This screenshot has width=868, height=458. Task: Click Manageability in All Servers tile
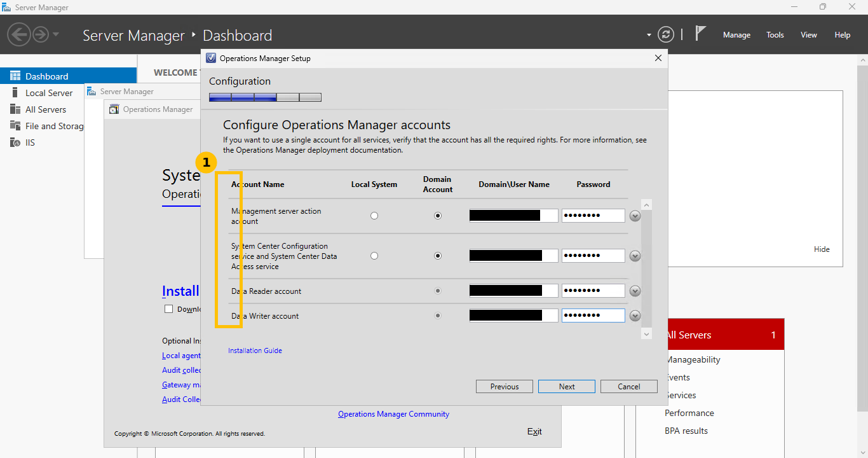click(x=693, y=359)
